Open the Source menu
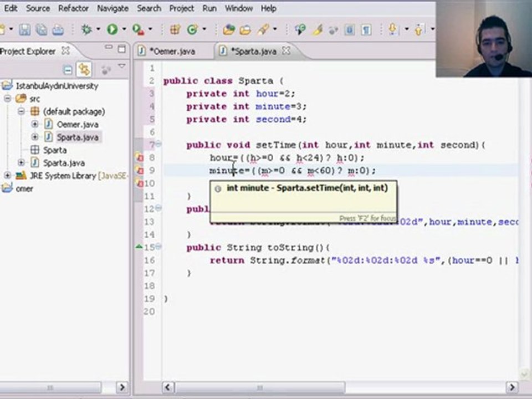Screen dimensions: 532x399 pos(38,8)
